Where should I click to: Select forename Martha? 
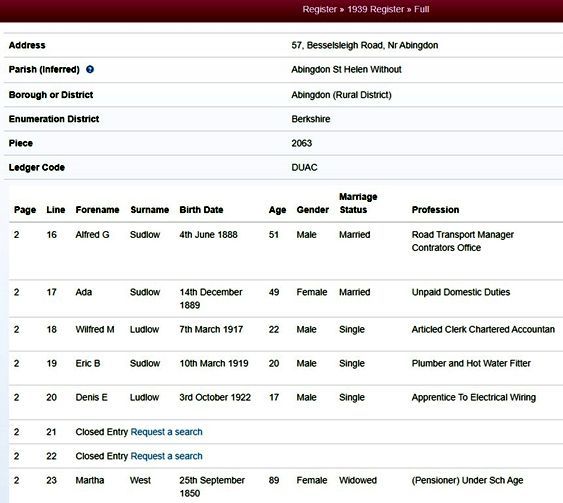[90, 480]
